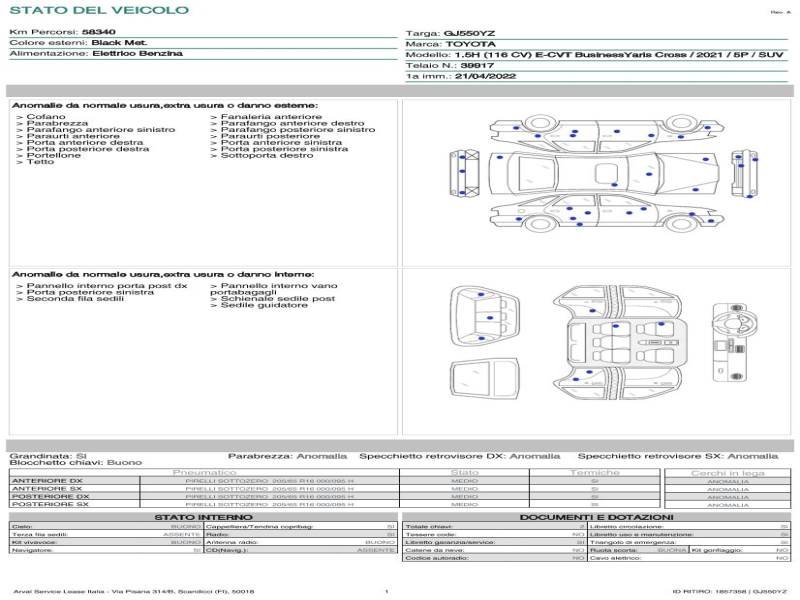The width and height of the screenshot is (800, 600).
Task: Click the brand name TOYOTA
Action: click(x=470, y=44)
